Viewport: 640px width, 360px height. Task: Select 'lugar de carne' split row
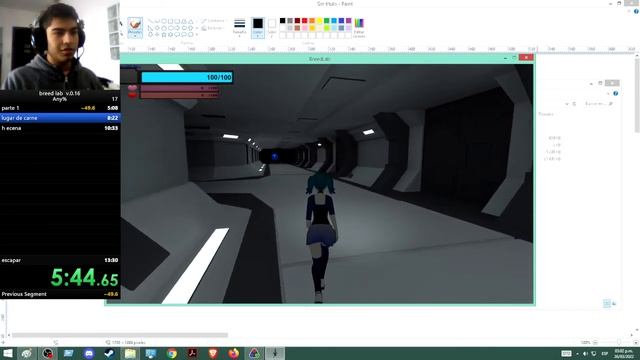[x=60, y=118]
